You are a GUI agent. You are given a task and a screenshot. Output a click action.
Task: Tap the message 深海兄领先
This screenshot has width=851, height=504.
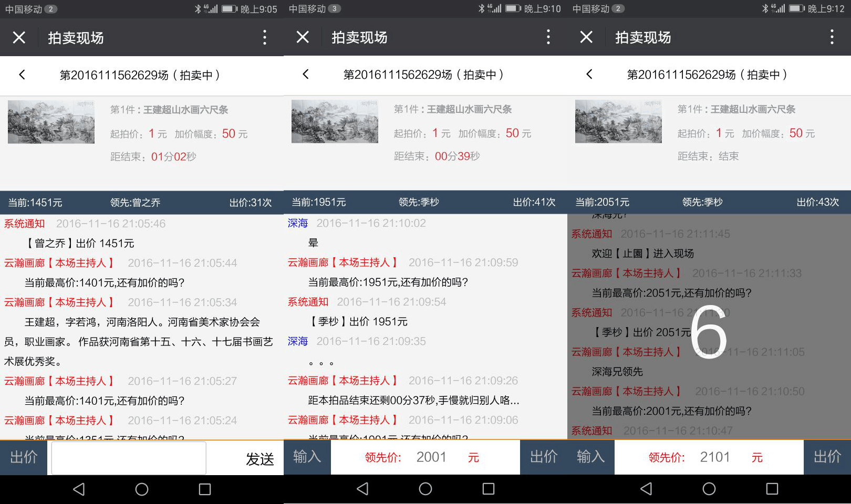tap(617, 372)
